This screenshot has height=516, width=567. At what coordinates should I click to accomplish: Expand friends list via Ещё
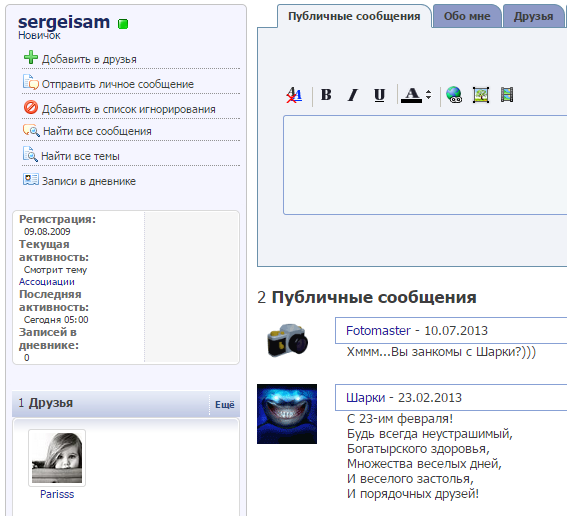pos(225,405)
